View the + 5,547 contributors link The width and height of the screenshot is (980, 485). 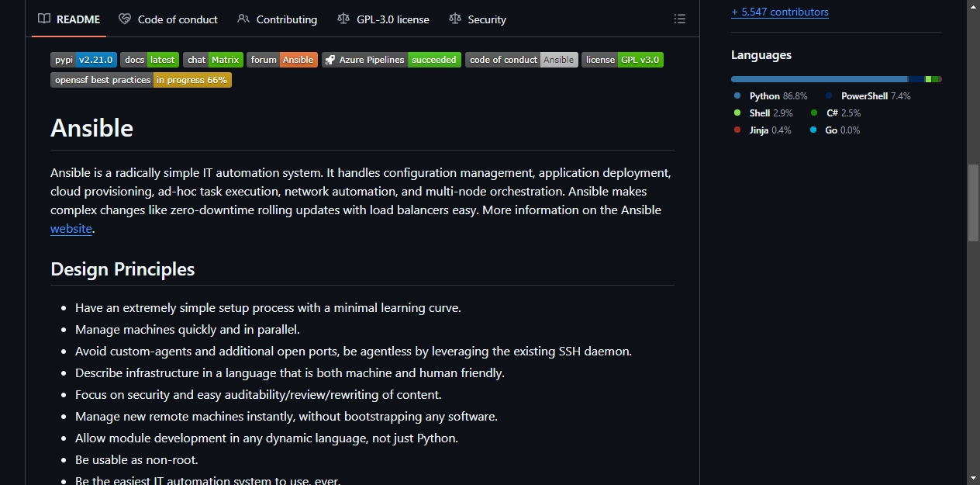click(780, 12)
